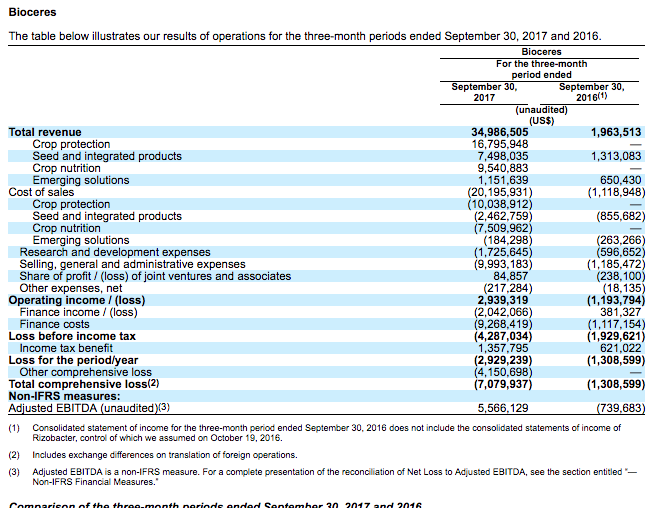Screen dimensions: 655x508
Task: Click the value 34,986,505
Action: pyautogui.click(x=500, y=132)
